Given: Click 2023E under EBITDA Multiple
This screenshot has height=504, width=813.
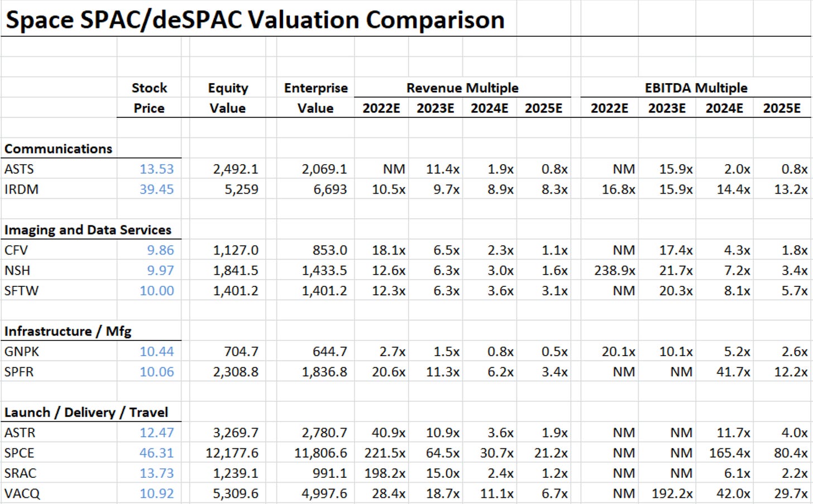Looking at the screenshot, I should tap(667, 108).
